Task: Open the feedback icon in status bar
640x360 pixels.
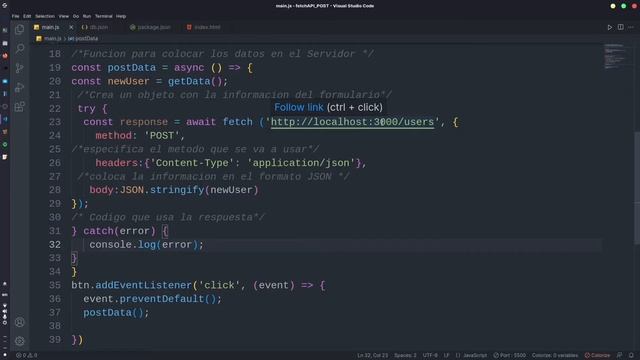Action: pos(620,356)
